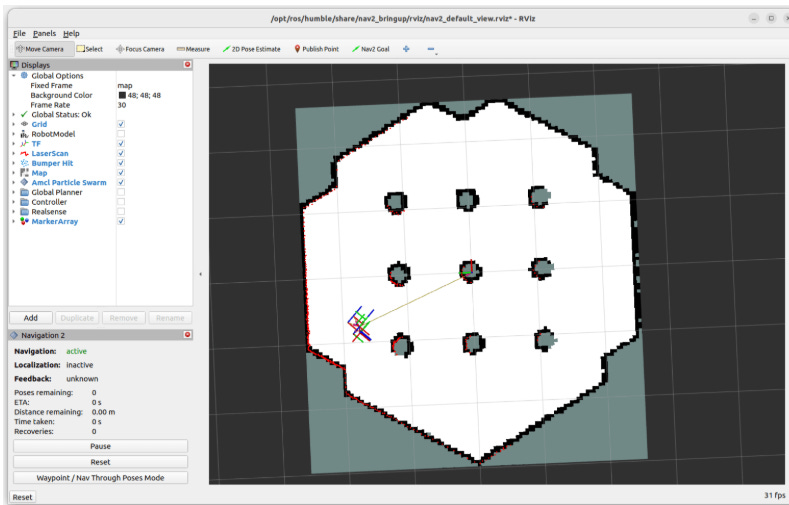This screenshot has height=505, width=789.
Task: Activate the 2D Pose Estimate tool
Action: [252, 49]
